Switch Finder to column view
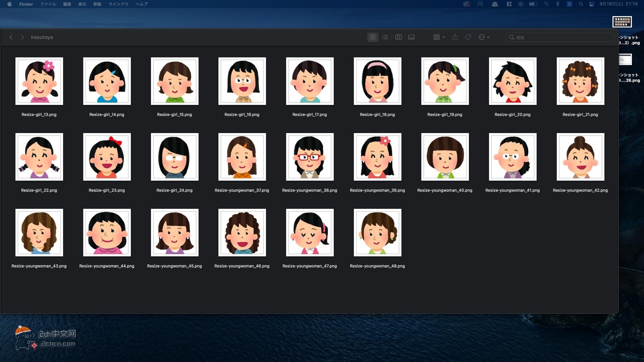The height and width of the screenshot is (362, 644). [x=398, y=37]
